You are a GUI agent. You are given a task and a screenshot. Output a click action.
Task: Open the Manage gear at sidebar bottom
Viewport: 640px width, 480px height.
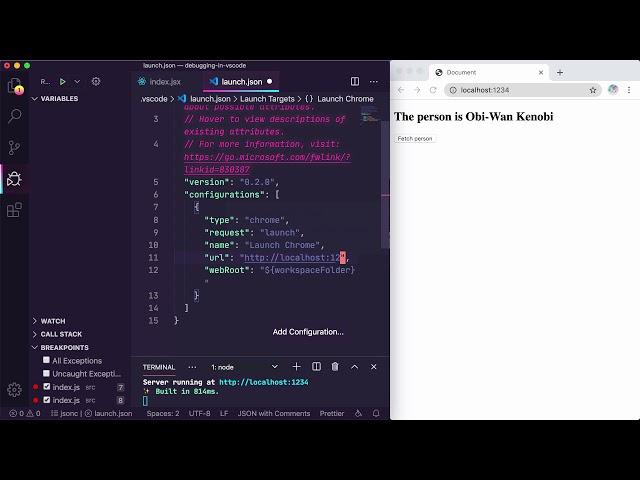pos(14,389)
